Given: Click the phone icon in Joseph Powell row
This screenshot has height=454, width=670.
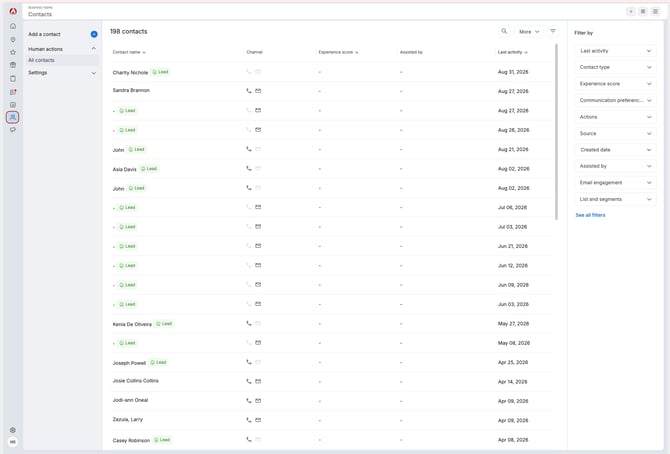Looking at the screenshot, I should pos(249,362).
